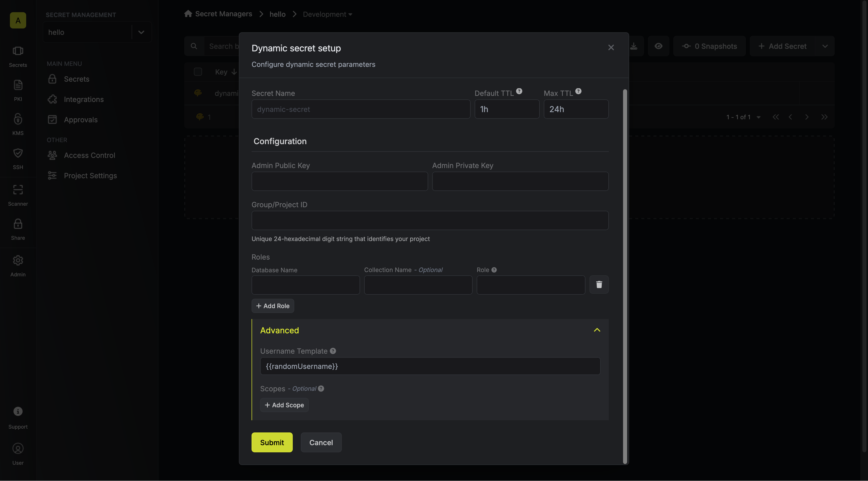This screenshot has width=868, height=481.
Task: Open the PKI section
Action: click(x=18, y=91)
